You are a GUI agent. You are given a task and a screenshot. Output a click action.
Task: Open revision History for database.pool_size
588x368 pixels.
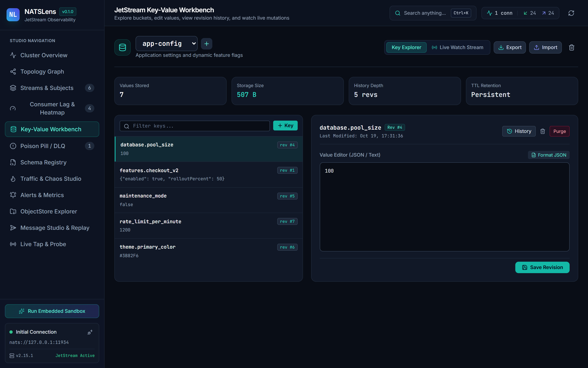click(519, 131)
